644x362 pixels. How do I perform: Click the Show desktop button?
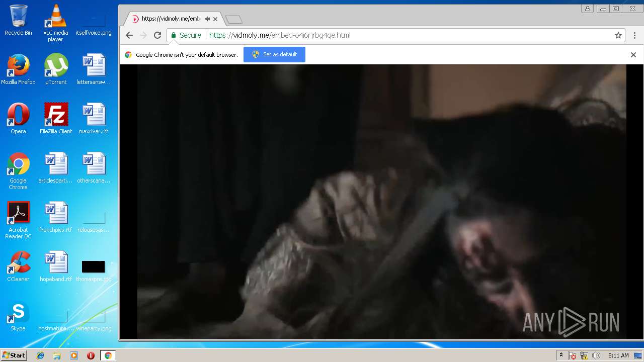pos(638,355)
